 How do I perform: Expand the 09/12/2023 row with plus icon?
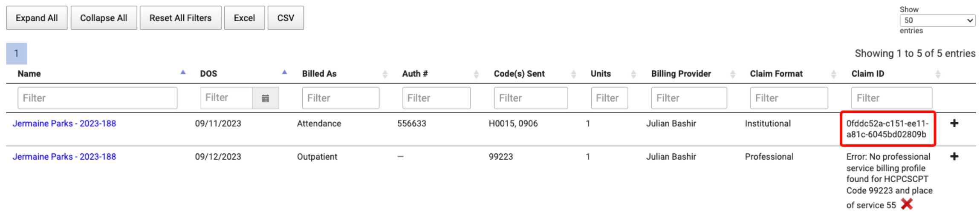[954, 157]
